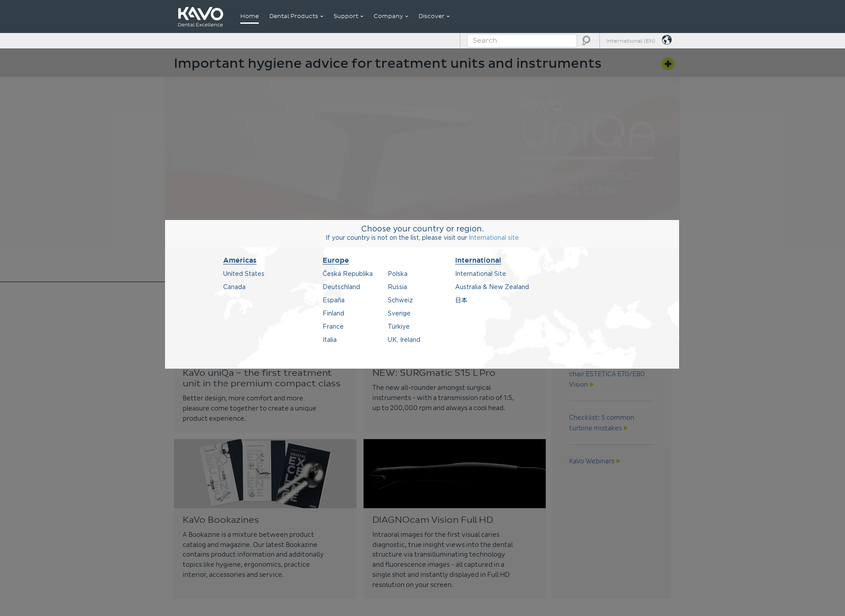Image resolution: width=845 pixels, height=616 pixels.
Task: Choose 日本 (Japan)
Action: click(461, 300)
